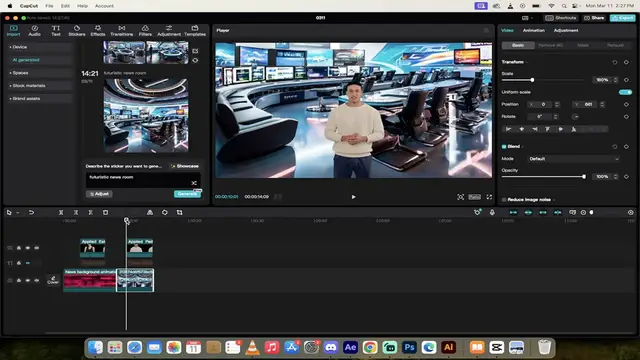
Task: Adjust the Opacity slider handle
Action: pyautogui.click(x=584, y=177)
